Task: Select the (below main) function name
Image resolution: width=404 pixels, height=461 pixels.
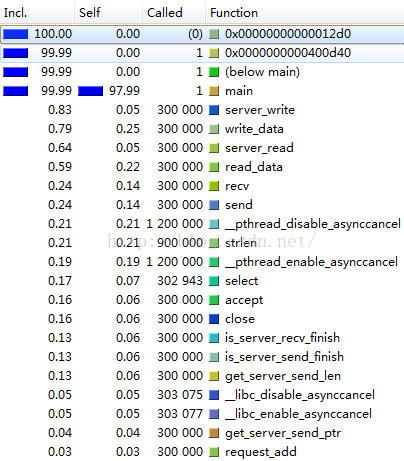Action: click(x=262, y=72)
